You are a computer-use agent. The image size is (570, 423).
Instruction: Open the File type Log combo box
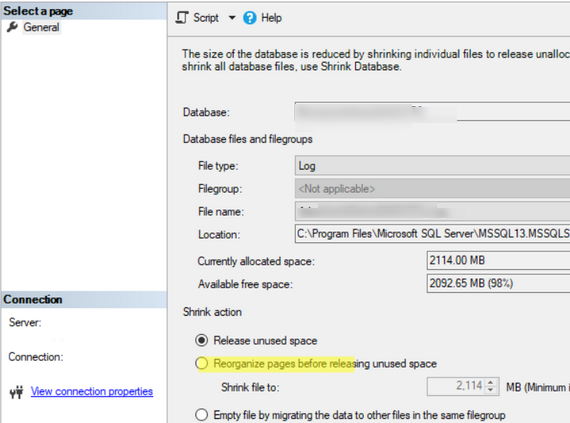(x=432, y=166)
